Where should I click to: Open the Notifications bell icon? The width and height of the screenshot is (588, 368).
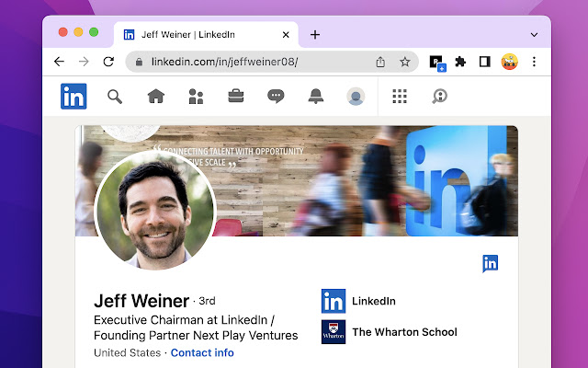316,96
